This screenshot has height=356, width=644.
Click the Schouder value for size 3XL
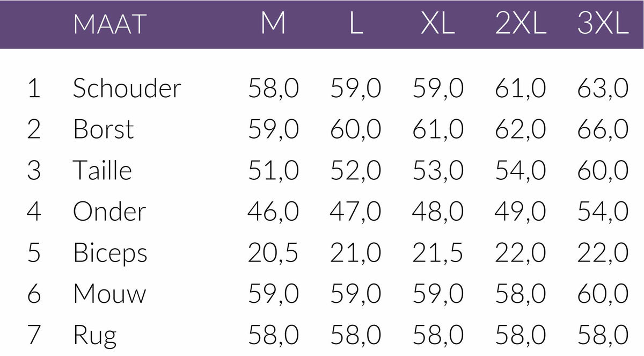(603, 89)
